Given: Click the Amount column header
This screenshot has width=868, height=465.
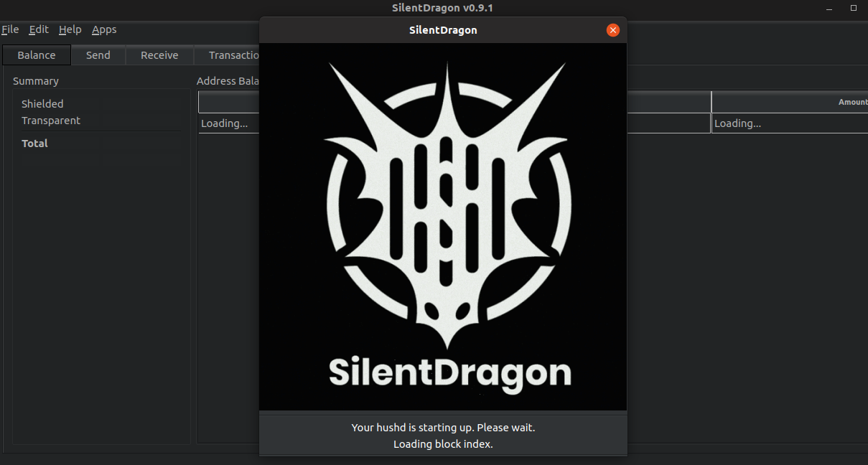Looking at the screenshot, I should point(790,102).
